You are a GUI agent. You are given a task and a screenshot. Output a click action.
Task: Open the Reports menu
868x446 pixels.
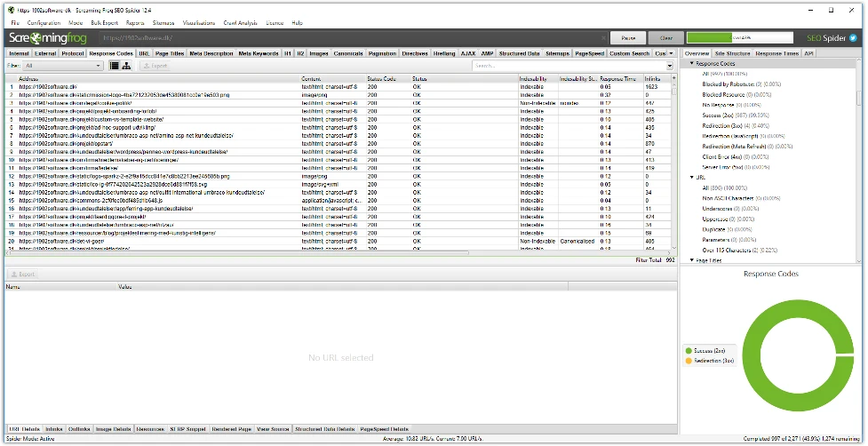point(135,23)
